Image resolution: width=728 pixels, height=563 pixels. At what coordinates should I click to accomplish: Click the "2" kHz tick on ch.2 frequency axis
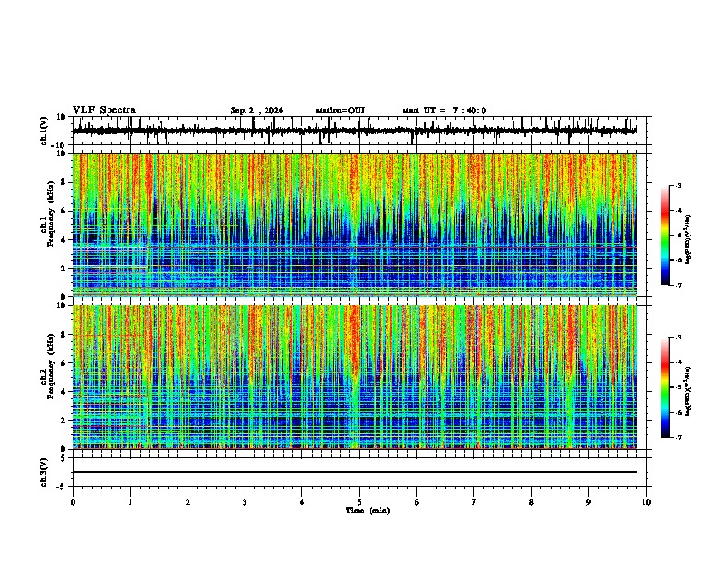(63, 420)
